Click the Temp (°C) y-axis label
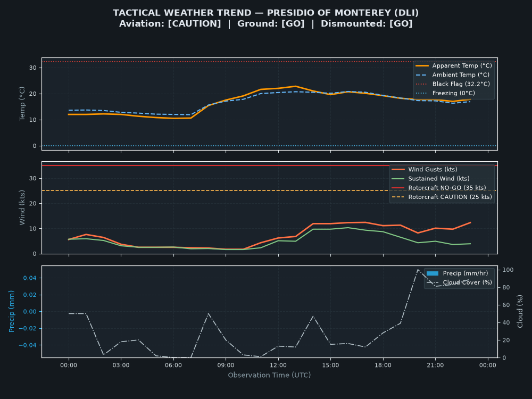 22,104
